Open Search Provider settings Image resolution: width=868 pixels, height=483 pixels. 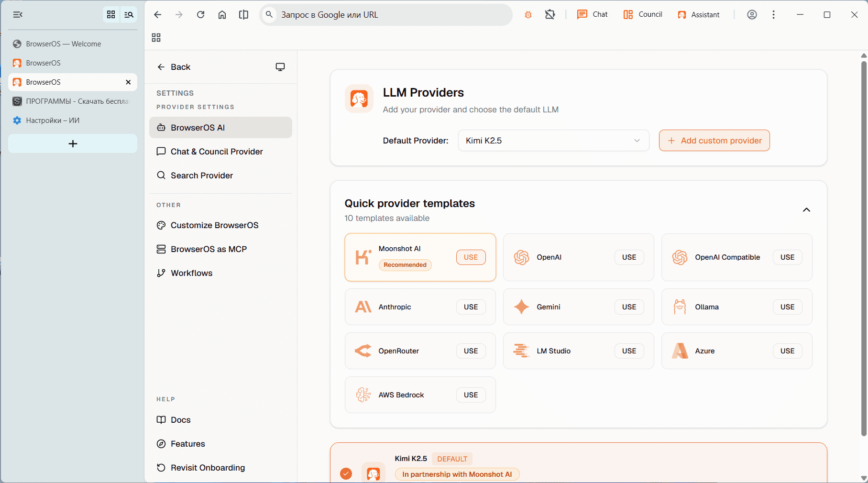[220, 176]
